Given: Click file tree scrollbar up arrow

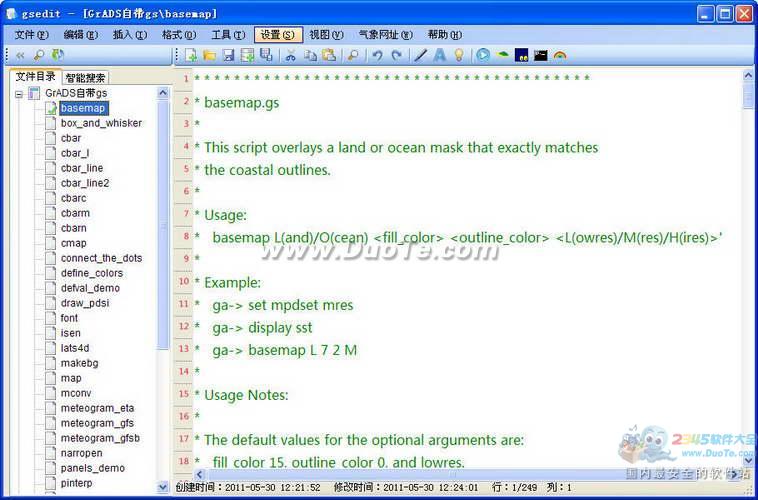Looking at the screenshot, I should tap(163, 92).
